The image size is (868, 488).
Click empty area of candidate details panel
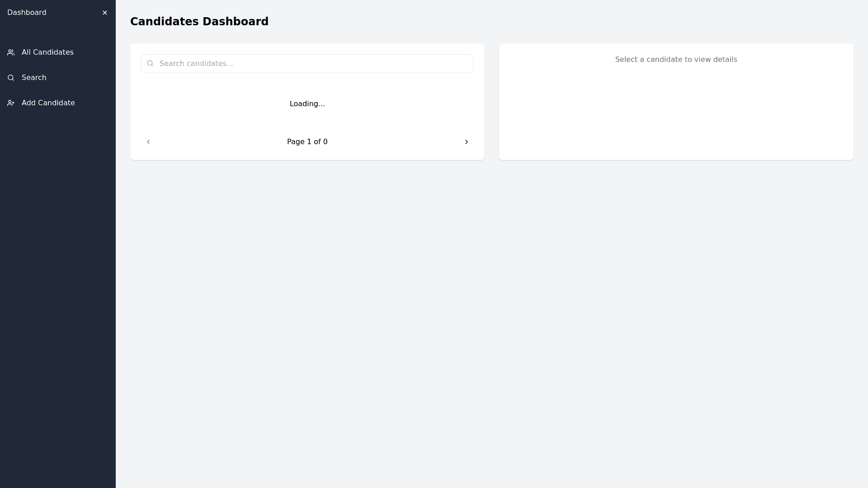click(676, 117)
